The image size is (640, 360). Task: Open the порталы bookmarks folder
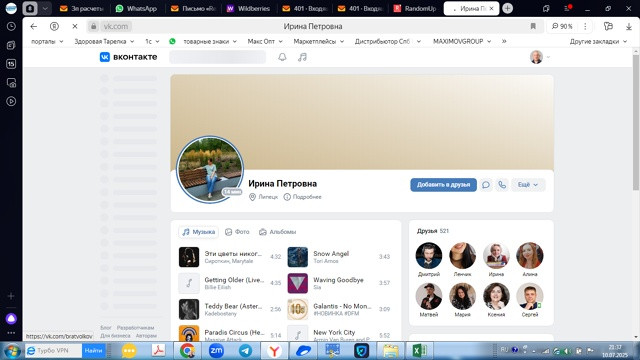tap(47, 41)
